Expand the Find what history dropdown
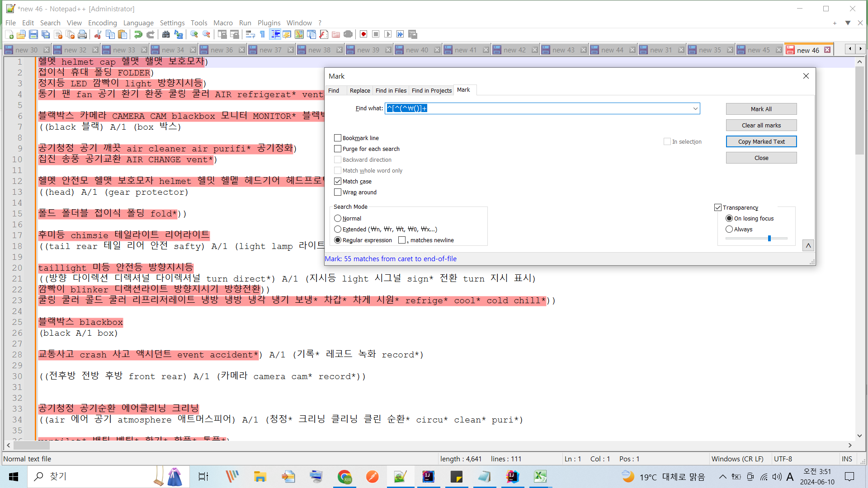The image size is (868, 488). (695, 108)
